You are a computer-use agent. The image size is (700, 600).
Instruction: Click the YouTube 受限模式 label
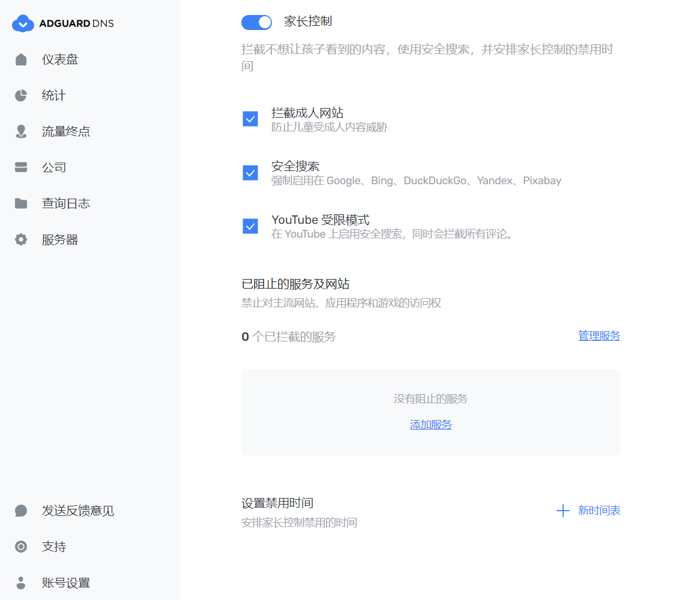321,220
